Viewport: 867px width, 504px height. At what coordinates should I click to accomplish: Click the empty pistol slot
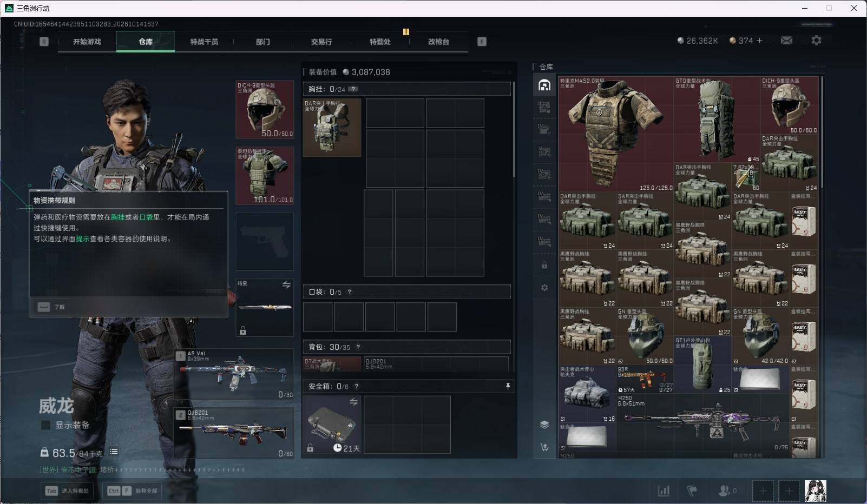pyautogui.click(x=265, y=241)
